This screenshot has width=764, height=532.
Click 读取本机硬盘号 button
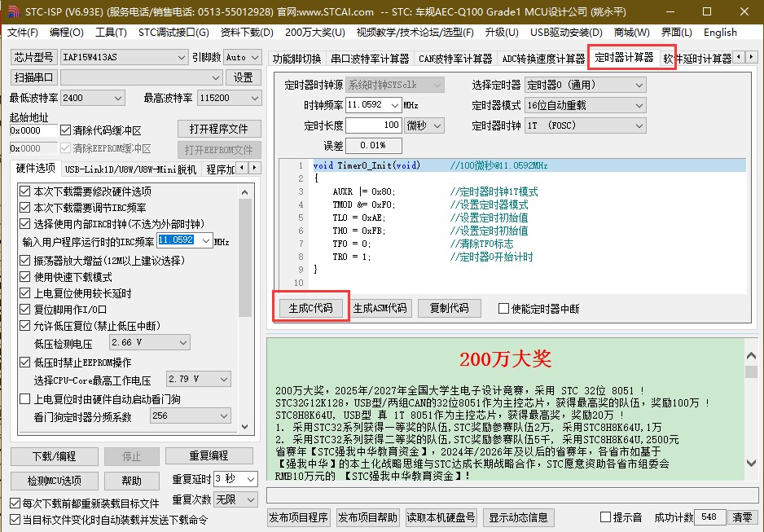point(441,517)
